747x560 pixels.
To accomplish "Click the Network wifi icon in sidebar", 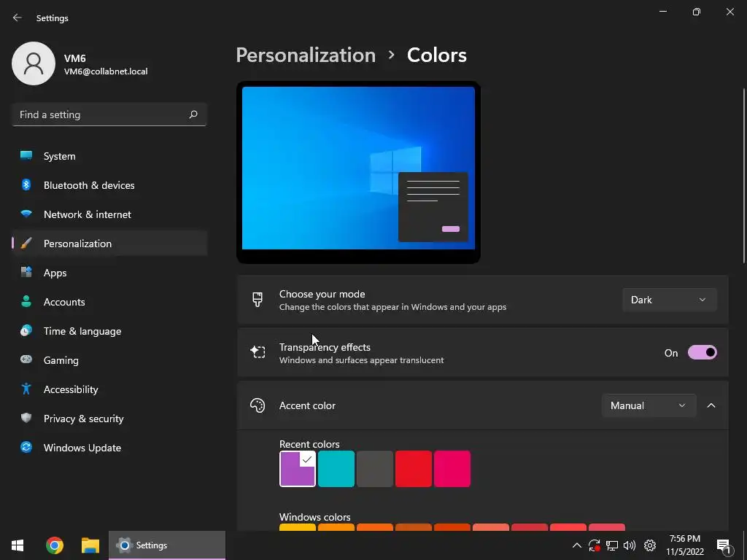I will [26, 214].
